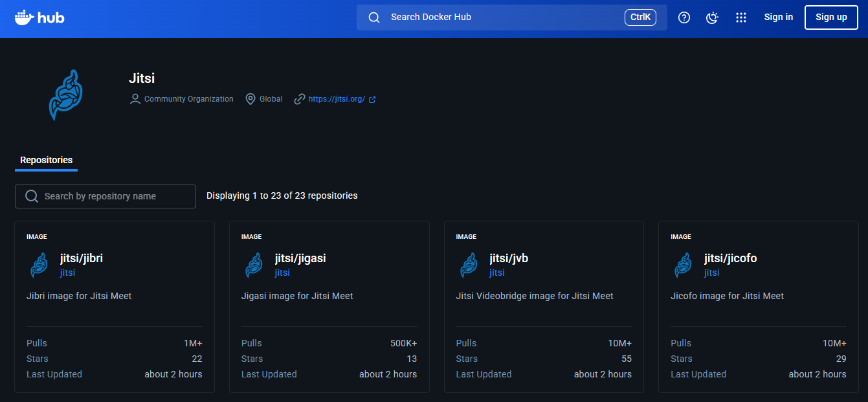The width and height of the screenshot is (868, 402).
Task: Click the jitsi publisher link under jitsi/jibri
Action: pos(68,273)
